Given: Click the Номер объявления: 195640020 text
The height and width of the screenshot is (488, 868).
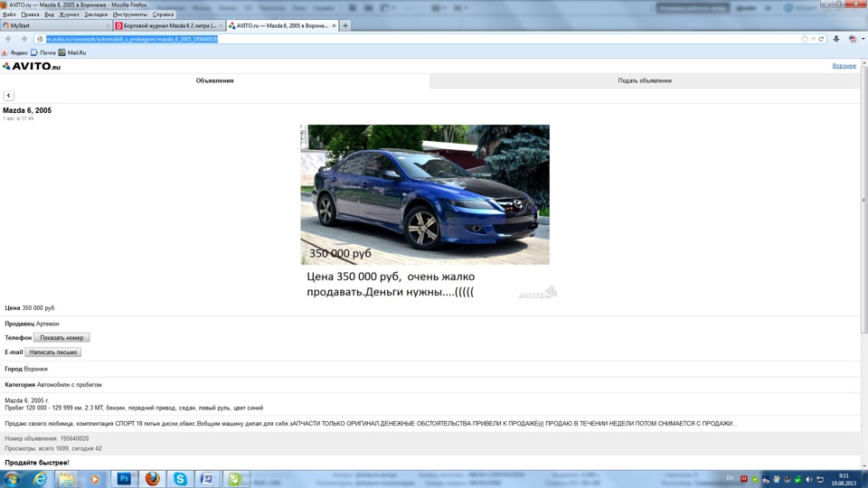Looking at the screenshot, I should click(46, 439).
